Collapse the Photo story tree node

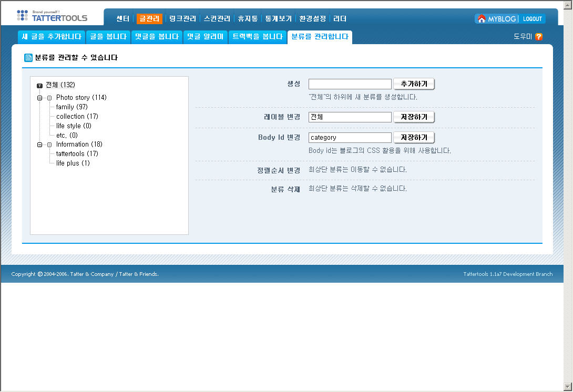[39, 98]
